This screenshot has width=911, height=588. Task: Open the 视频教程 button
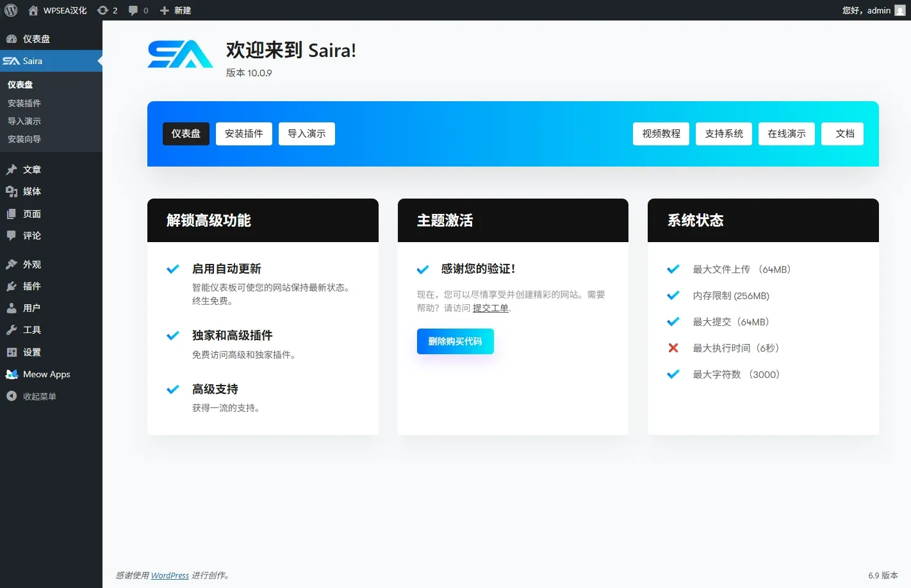coord(661,134)
